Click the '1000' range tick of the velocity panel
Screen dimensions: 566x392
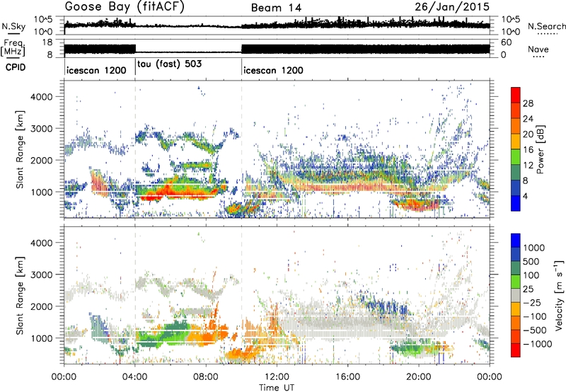pyautogui.click(x=41, y=338)
